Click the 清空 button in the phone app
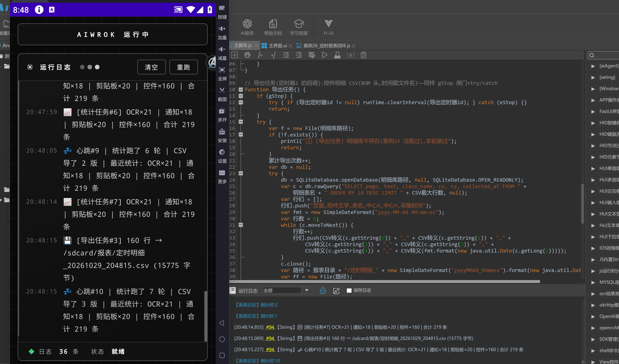Screen dimensions: 619x364 click(x=151, y=67)
